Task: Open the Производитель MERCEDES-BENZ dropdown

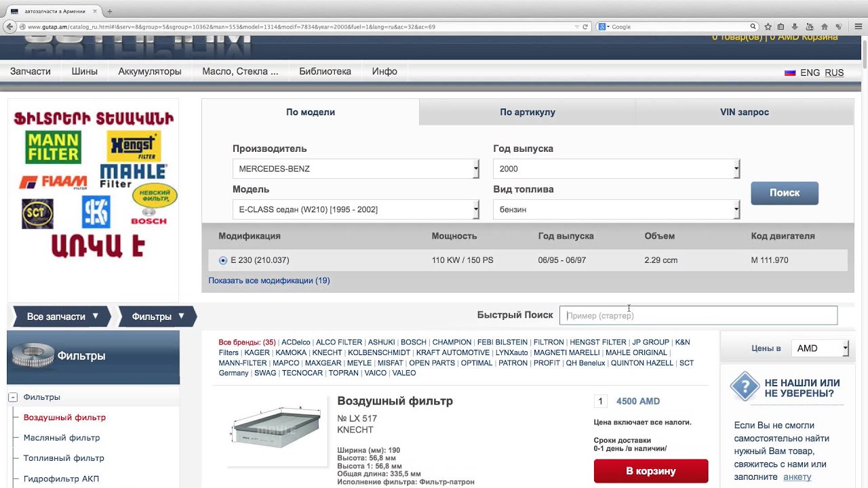Action: pyautogui.click(x=356, y=169)
